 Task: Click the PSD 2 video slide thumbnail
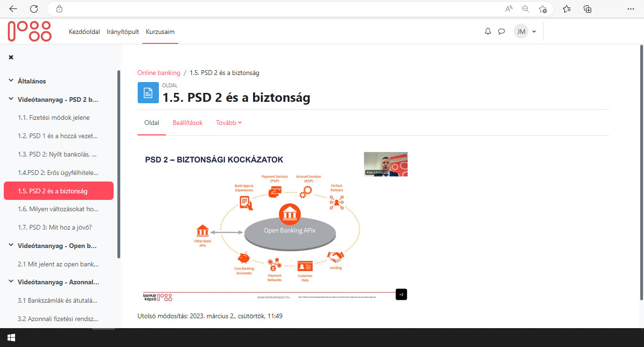(x=275, y=226)
